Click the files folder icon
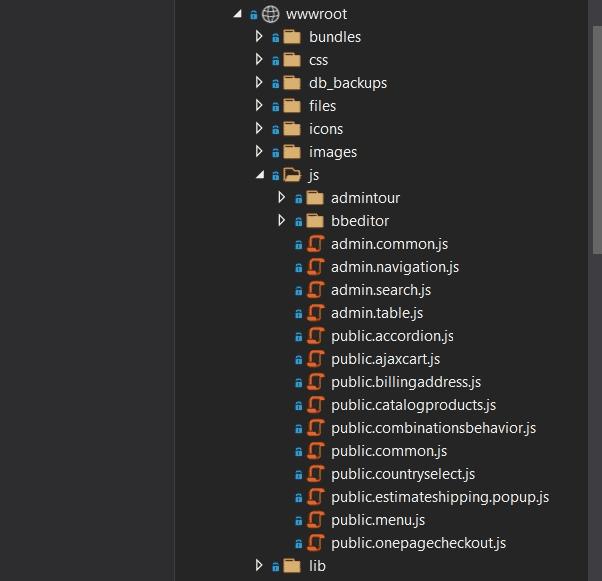602x581 pixels. [292, 106]
